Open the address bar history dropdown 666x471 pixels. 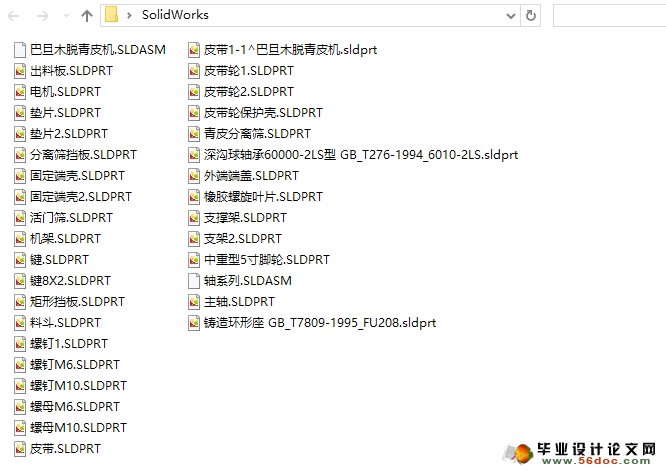(511, 16)
